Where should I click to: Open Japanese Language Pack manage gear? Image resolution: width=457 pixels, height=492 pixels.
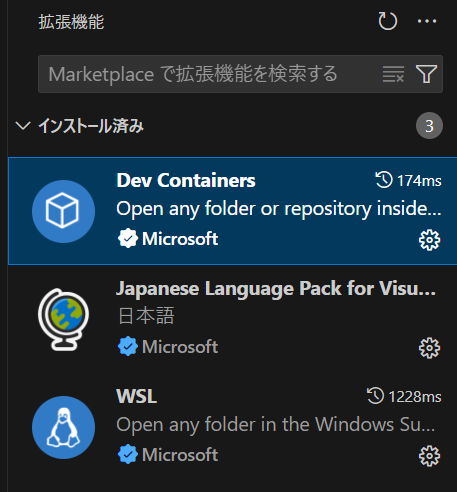pos(429,348)
